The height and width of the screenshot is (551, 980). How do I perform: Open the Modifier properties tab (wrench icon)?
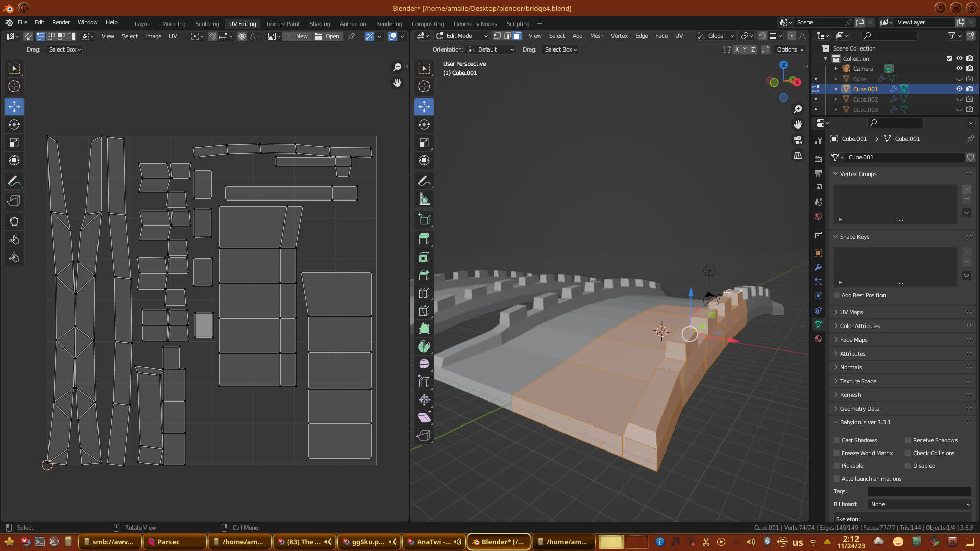818,267
